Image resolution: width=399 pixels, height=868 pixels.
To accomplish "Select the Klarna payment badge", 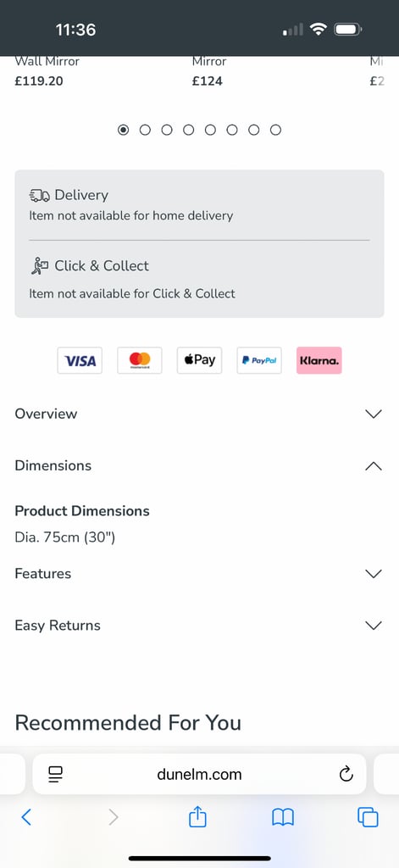I will pos(319,360).
